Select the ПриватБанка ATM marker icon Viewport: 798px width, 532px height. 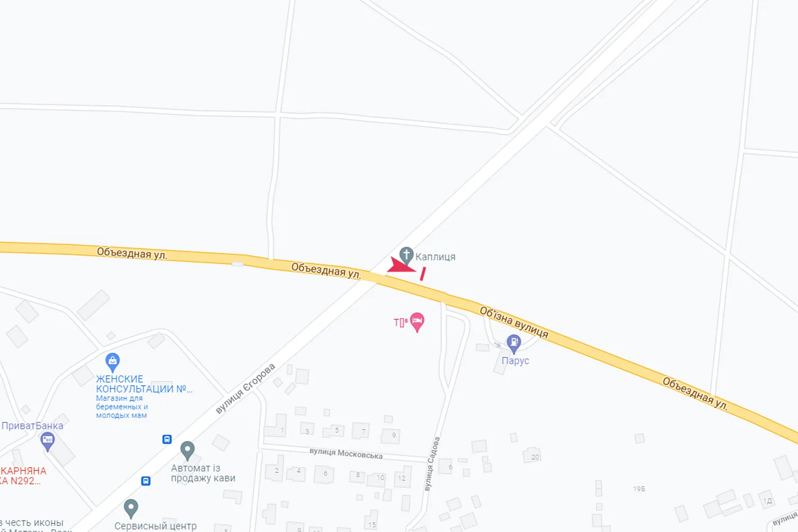click(x=48, y=441)
